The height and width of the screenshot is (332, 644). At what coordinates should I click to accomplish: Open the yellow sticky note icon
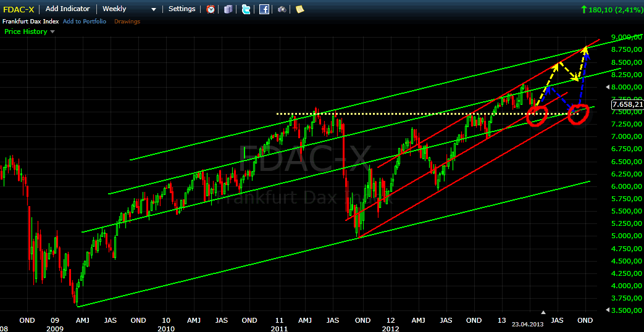[300, 9]
